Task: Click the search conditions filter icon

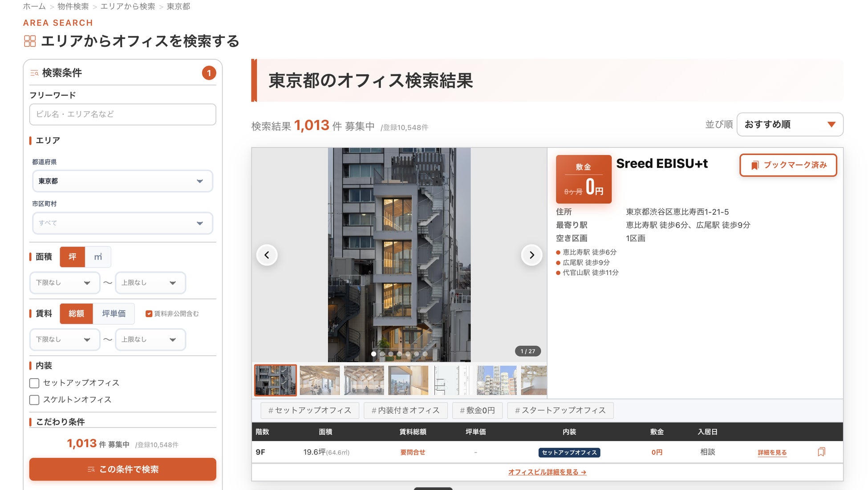Action: pos(34,73)
